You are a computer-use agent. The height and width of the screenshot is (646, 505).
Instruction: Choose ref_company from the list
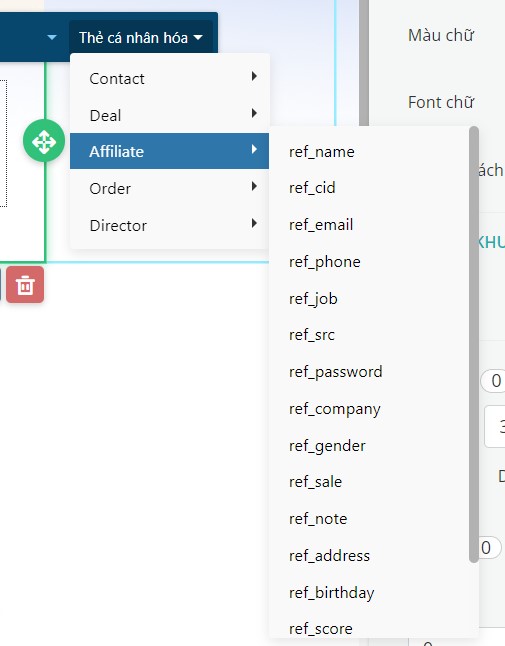pos(334,409)
